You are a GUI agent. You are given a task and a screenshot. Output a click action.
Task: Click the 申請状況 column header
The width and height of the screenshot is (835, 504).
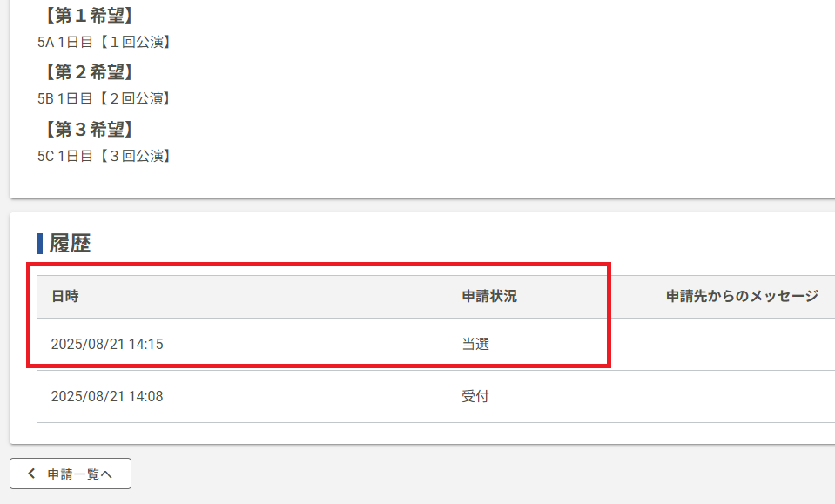[x=489, y=296]
